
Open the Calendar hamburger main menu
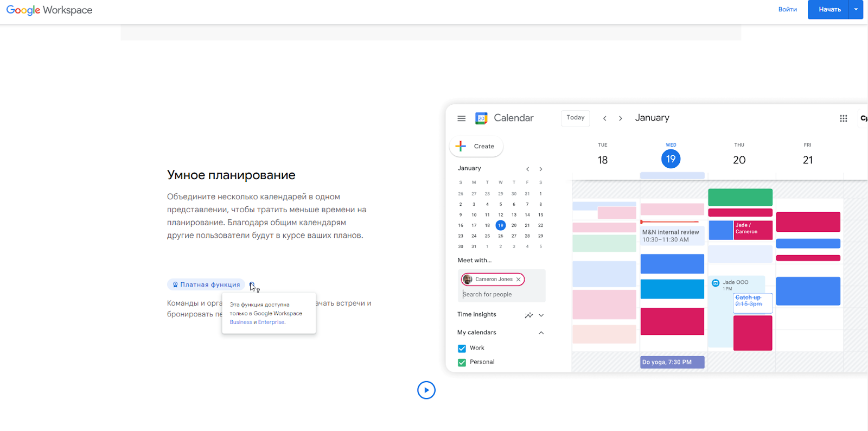[x=462, y=118]
